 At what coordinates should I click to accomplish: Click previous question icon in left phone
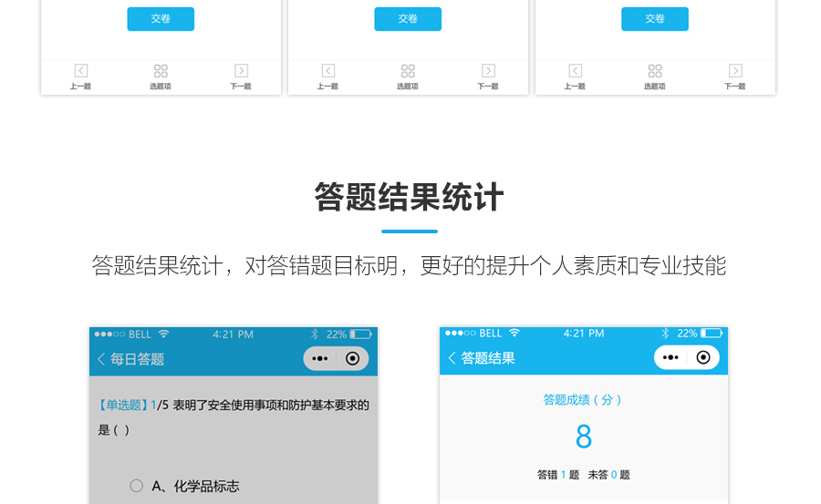point(80,71)
